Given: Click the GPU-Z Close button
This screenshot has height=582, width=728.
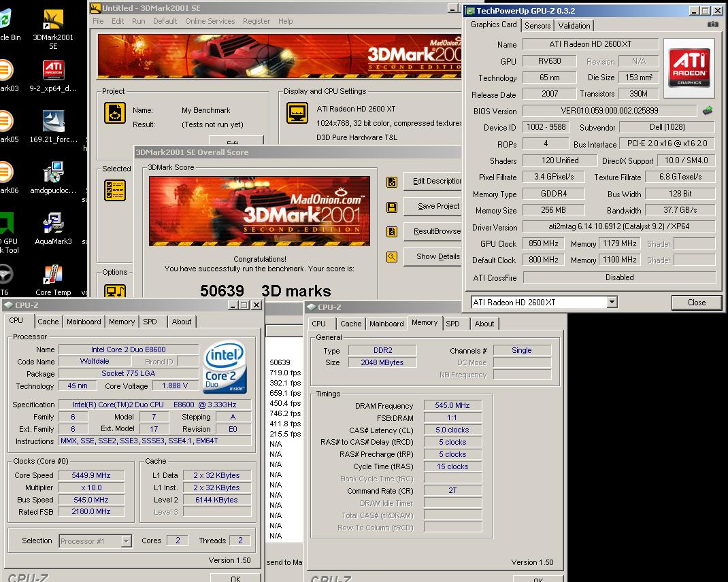Looking at the screenshot, I should click(697, 302).
